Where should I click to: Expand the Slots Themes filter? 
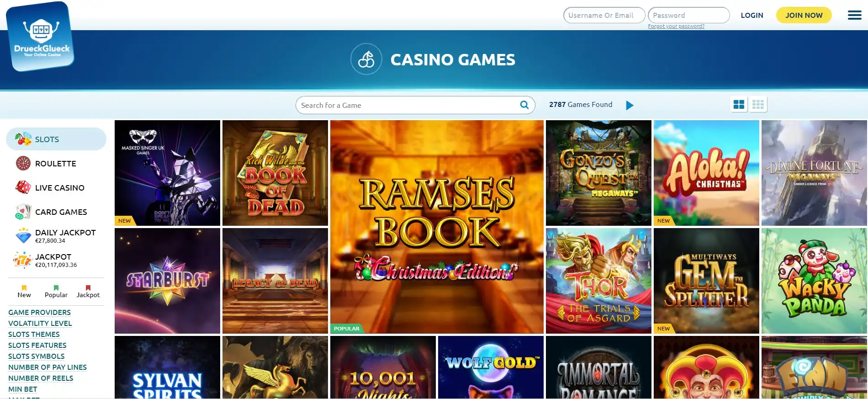pos(34,334)
